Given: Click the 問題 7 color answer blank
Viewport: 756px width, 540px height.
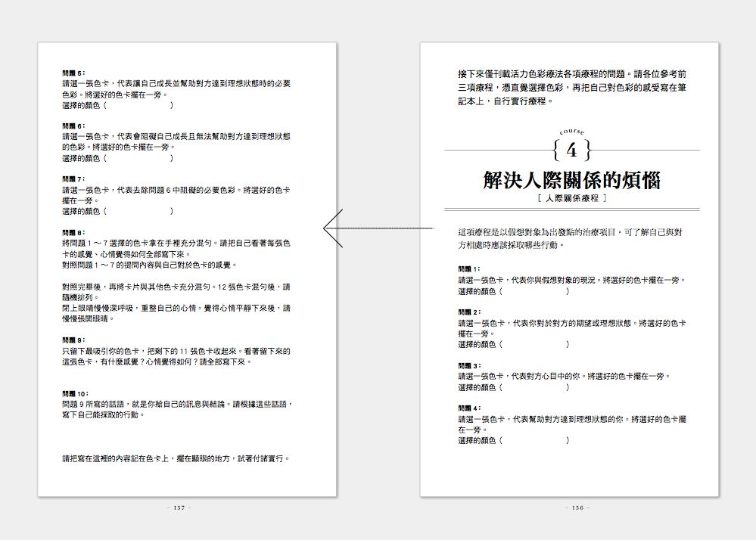Looking at the screenshot, I should coord(138,212).
